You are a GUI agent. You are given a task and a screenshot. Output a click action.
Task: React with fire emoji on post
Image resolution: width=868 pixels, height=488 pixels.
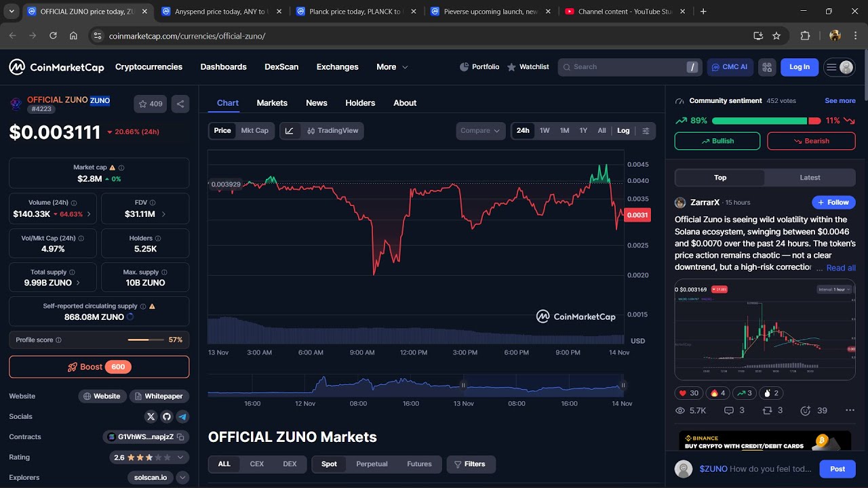(x=717, y=393)
